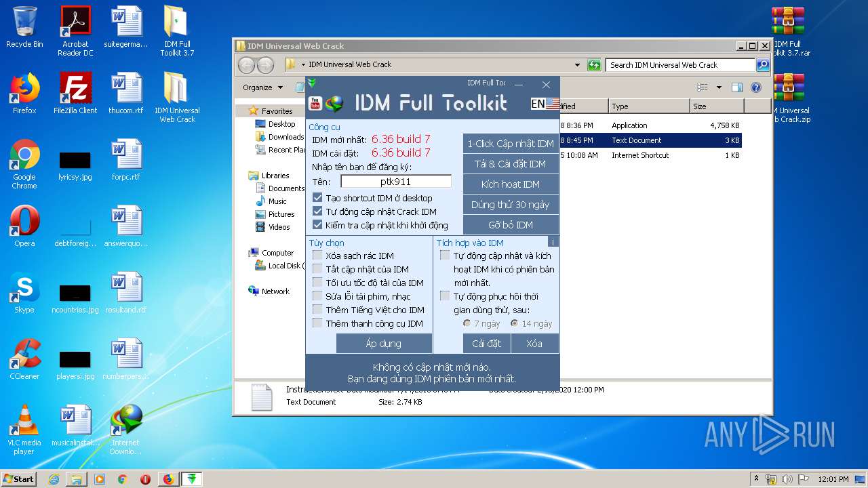Uncheck 'Tự động cập nhật Crack IDM'
This screenshot has height=488, width=868.
coord(317,211)
